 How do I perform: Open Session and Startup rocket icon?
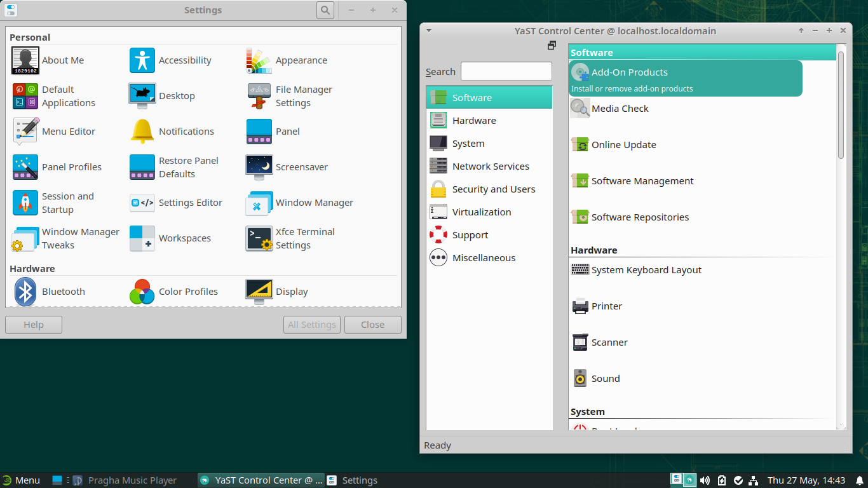pos(25,203)
